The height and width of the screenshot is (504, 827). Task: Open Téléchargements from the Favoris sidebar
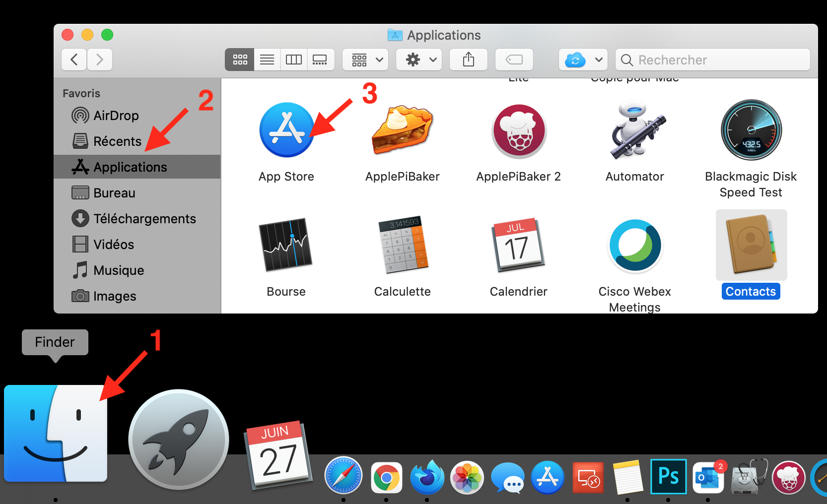click(x=145, y=218)
